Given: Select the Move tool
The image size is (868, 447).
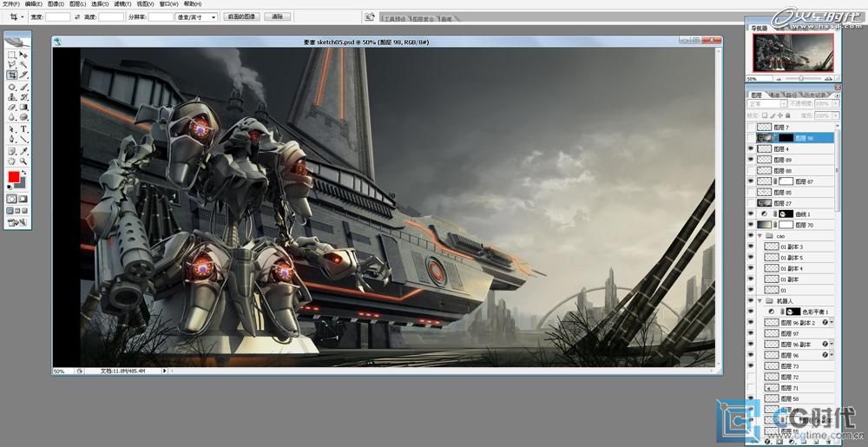Looking at the screenshot, I should click(23, 55).
